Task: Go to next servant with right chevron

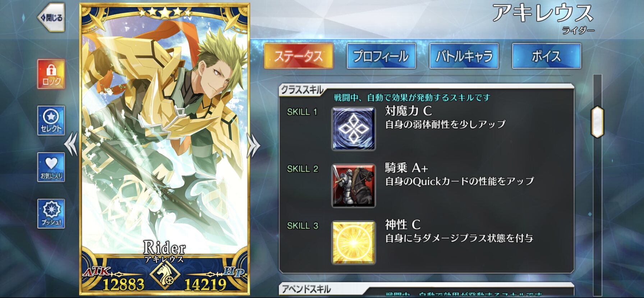Action: tap(254, 145)
